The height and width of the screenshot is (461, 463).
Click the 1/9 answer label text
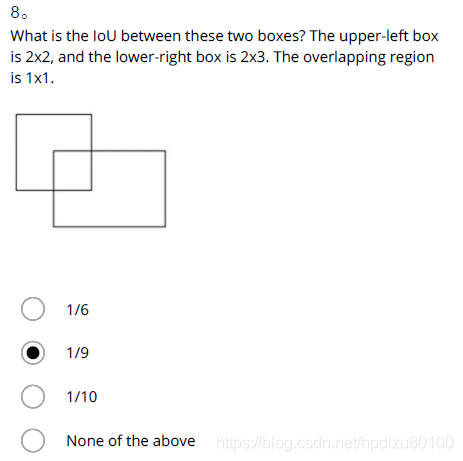coord(78,353)
